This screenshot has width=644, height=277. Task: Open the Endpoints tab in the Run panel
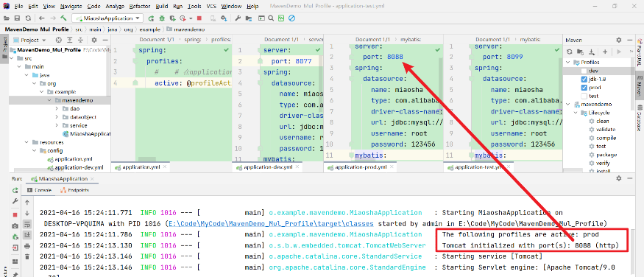75,190
